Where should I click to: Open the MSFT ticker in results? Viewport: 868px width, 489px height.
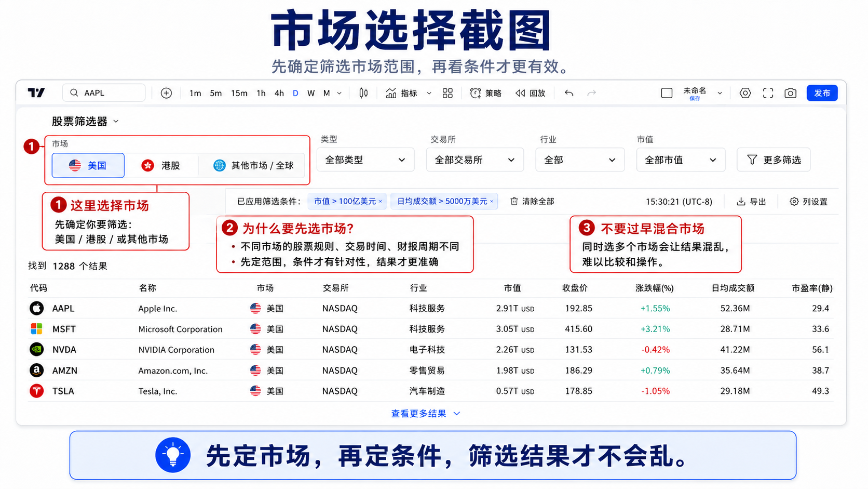point(64,329)
